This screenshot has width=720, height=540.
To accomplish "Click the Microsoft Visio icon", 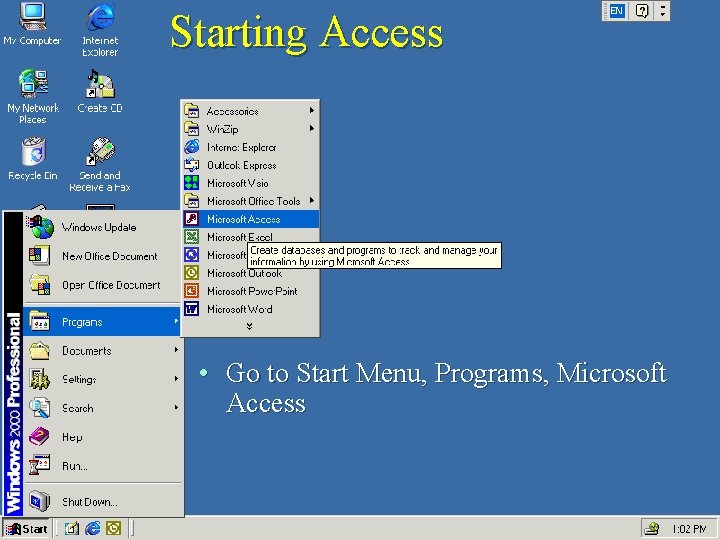I will tap(191, 183).
